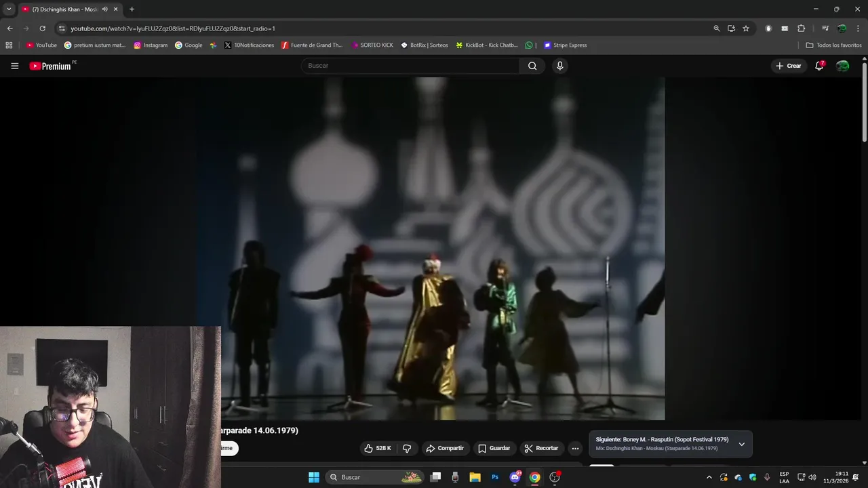Open the hand-shaped extension icon
This screenshot has height=488, width=868.
click(x=768, y=28)
